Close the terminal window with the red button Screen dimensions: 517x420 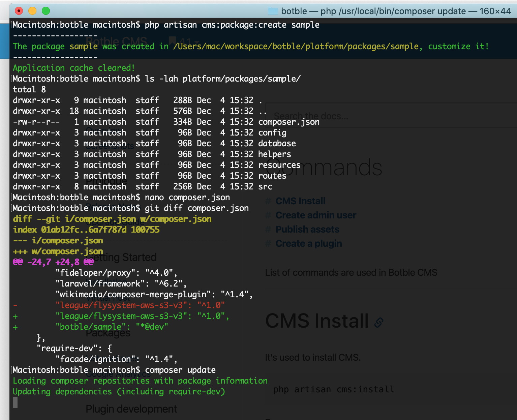click(19, 11)
